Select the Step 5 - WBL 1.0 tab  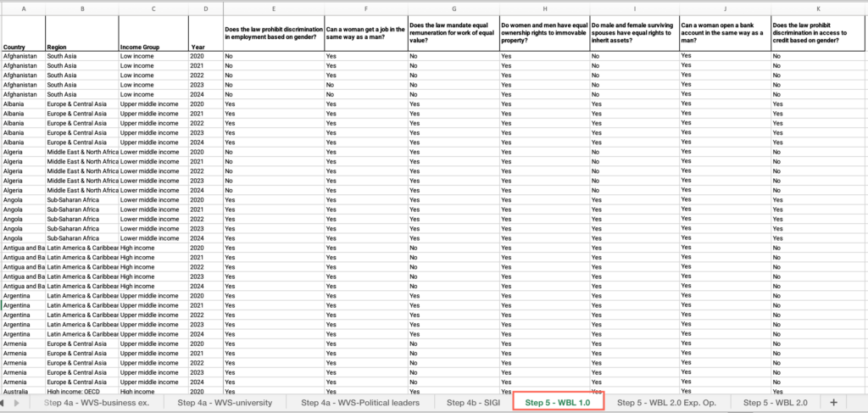pos(559,402)
